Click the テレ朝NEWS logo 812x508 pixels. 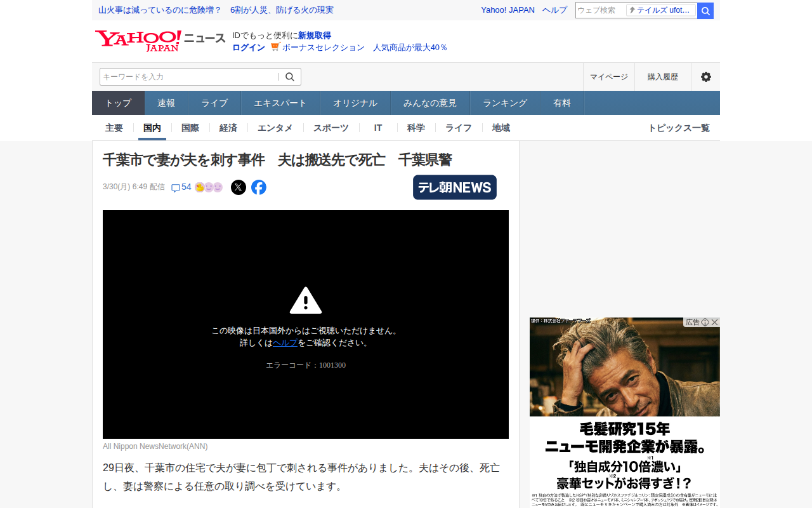(x=455, y=187)
